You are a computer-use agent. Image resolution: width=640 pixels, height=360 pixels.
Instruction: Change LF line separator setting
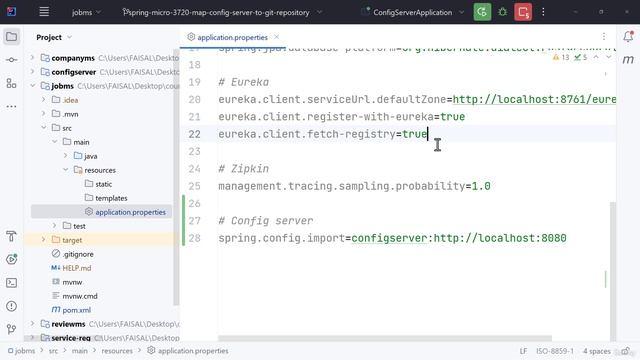[523, 351]
